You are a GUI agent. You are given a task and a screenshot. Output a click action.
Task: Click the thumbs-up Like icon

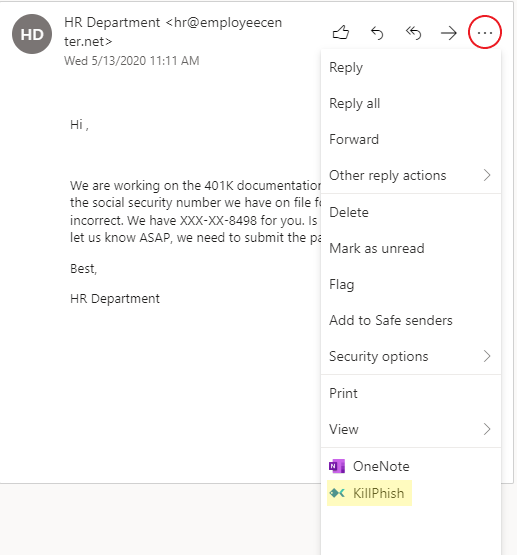point(341,33)
